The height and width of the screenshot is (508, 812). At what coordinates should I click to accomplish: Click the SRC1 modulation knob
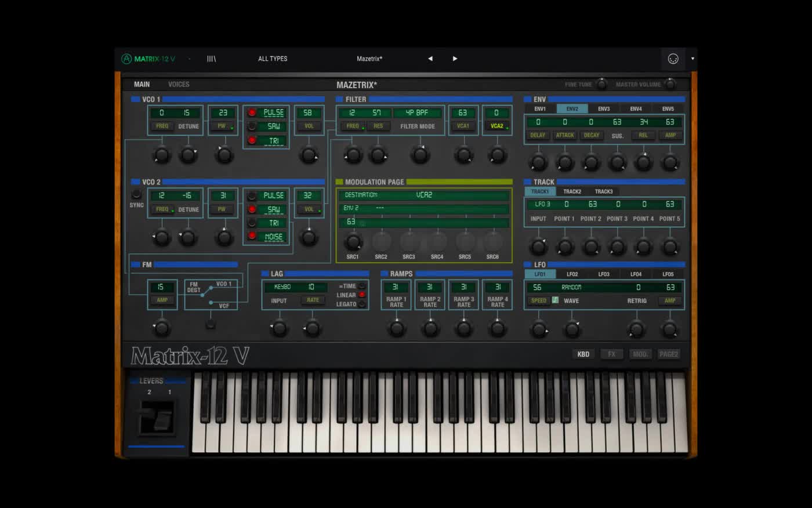click(x=353, y=241)
